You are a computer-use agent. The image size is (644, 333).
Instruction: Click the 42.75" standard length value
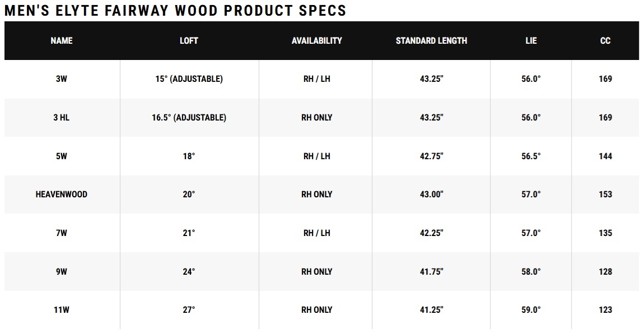(x=432, y=156)
